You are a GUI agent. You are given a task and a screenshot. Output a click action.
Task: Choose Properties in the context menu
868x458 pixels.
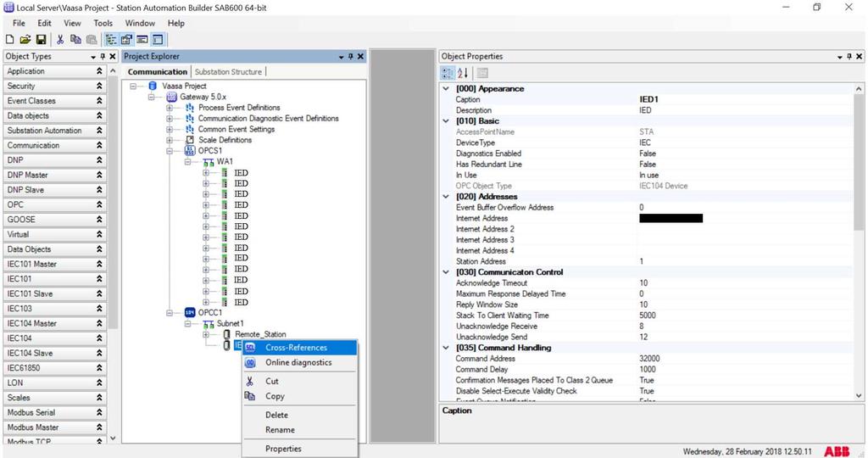click(x=299, y=449)
